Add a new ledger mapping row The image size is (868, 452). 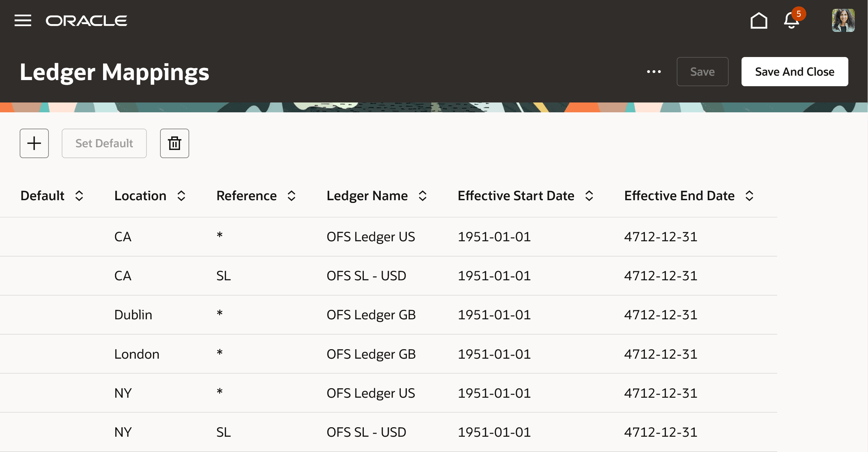[x=34, y=143]
